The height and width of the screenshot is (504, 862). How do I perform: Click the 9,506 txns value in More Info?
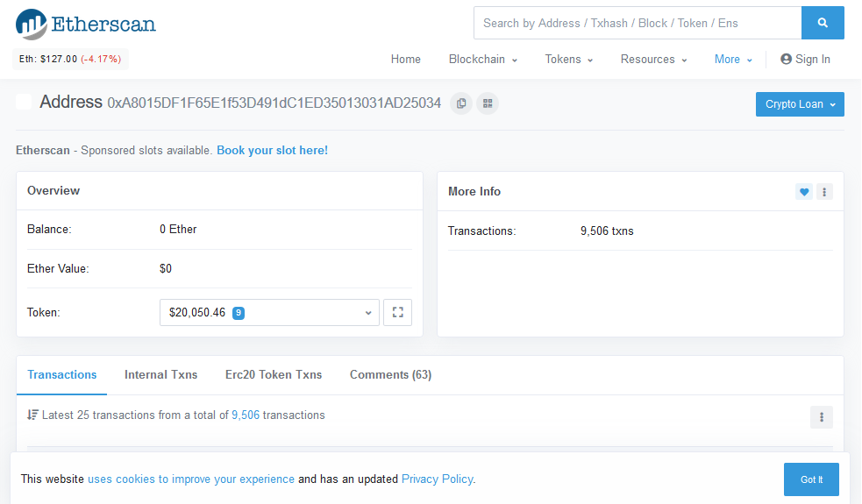(607, 231)
